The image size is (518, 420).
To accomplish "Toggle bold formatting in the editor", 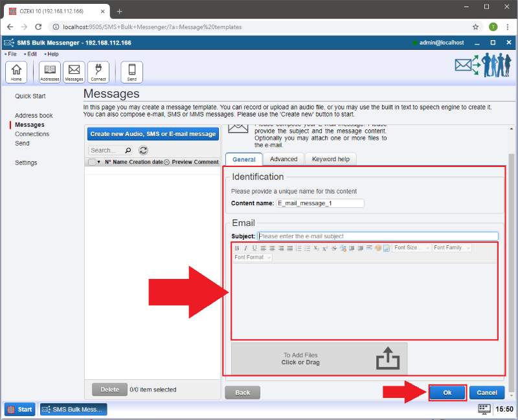I will coord(237,248).
